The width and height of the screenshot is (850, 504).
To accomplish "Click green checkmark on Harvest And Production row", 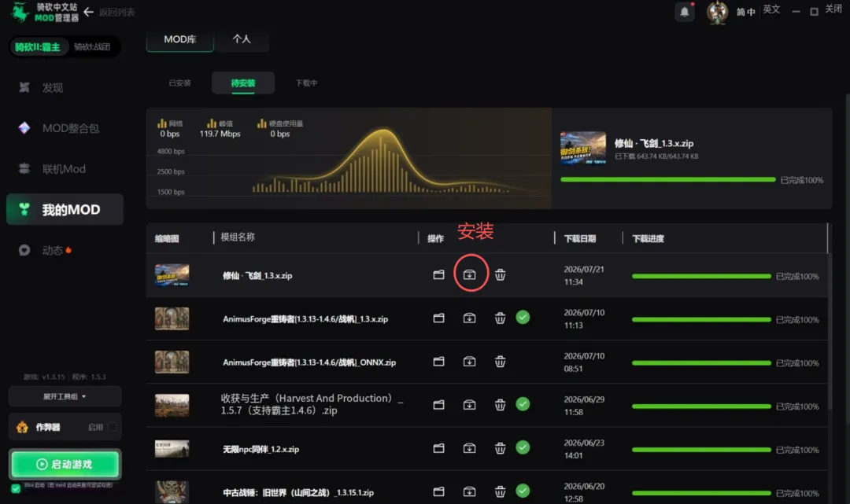I will [x=523, y=404].
